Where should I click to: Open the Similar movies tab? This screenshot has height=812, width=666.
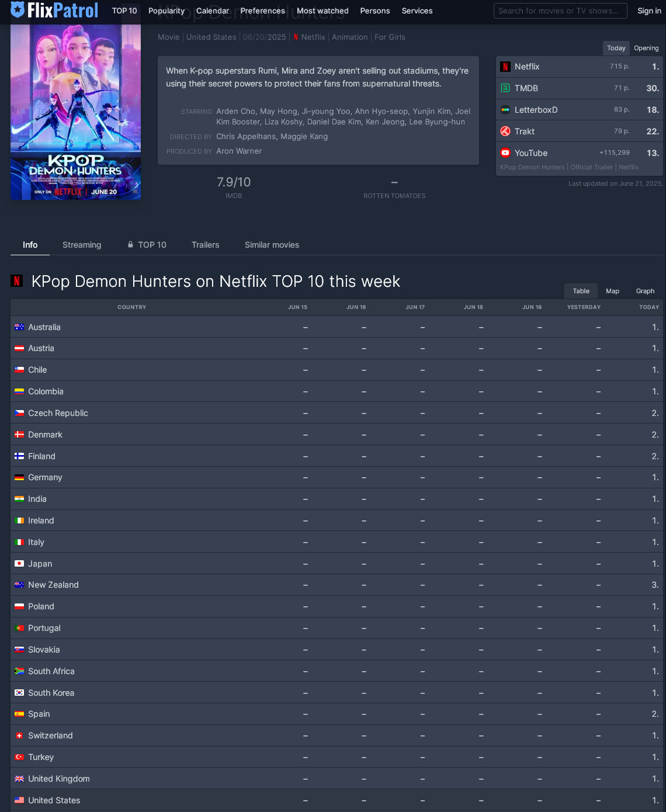pyautogui.click(x=272, y=245)
